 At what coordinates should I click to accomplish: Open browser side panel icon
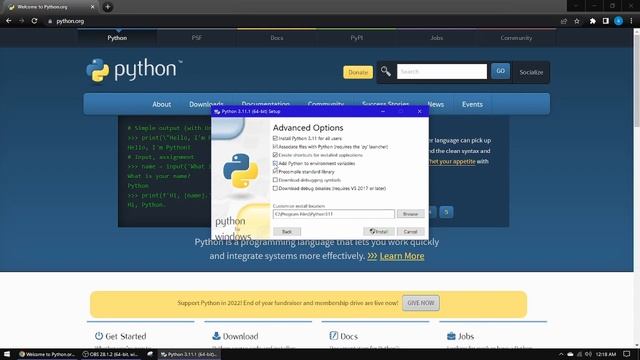[x=606, y=21]
